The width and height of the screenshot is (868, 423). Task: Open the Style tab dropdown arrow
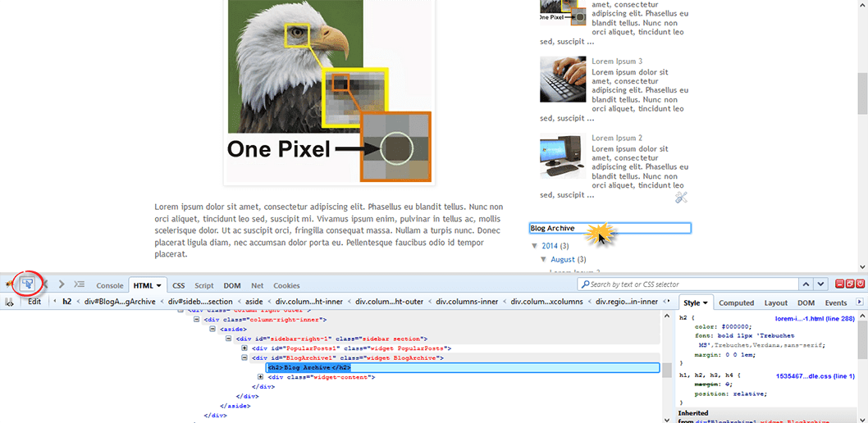[706, 303]
